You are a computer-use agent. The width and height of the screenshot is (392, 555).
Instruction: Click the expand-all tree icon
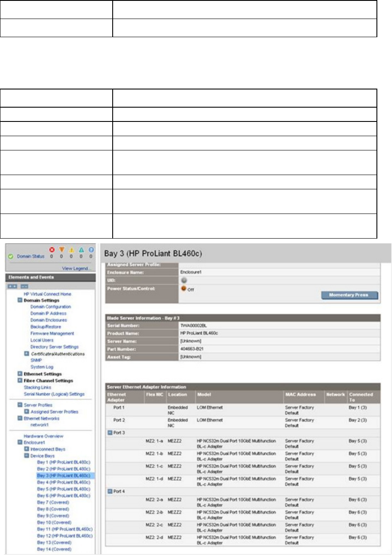(13, 286)
